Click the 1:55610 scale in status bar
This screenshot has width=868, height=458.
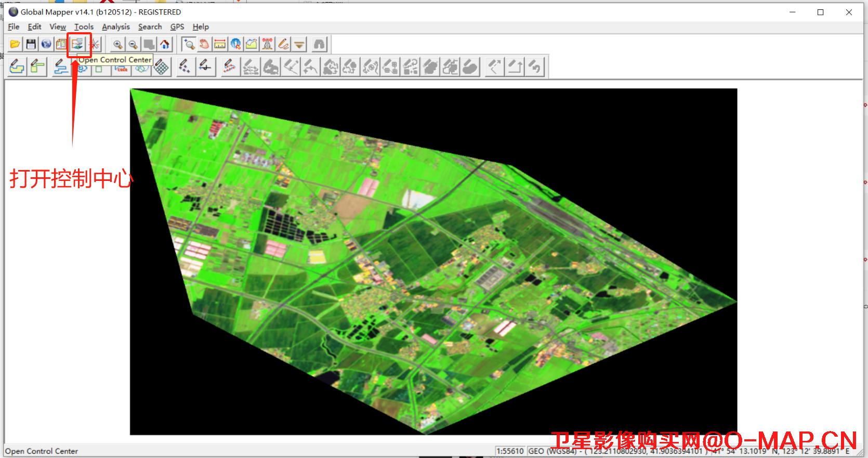pos(510,451)
